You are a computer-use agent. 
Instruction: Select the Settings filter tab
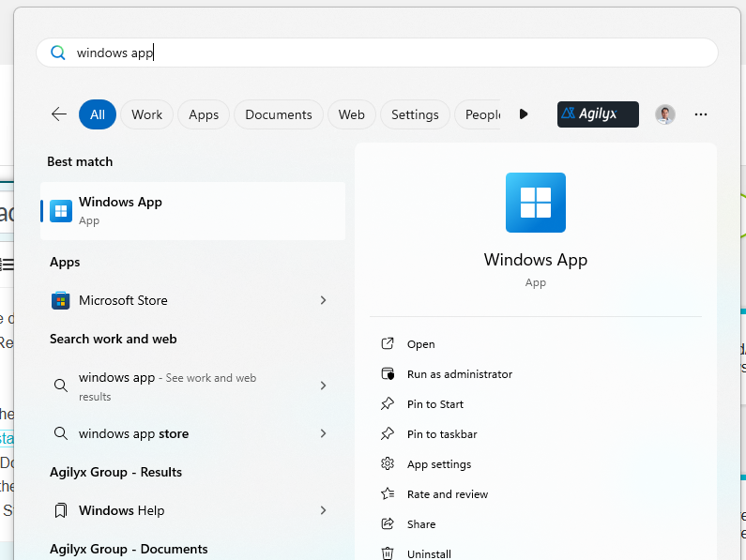415,114
